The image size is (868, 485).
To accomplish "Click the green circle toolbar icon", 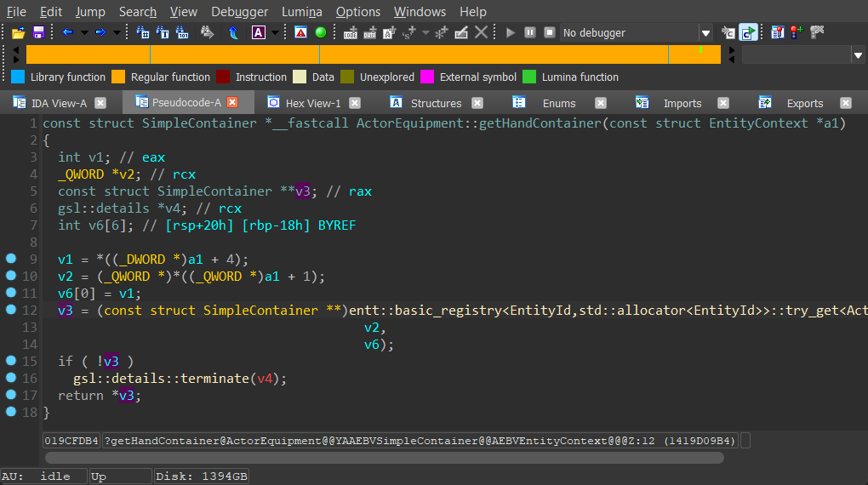I will click(x=320, y=32).
